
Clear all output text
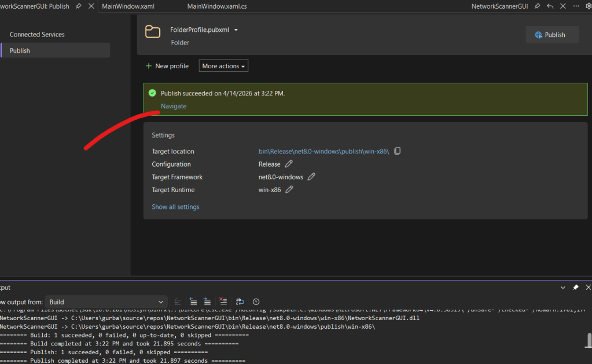(223, 302)
